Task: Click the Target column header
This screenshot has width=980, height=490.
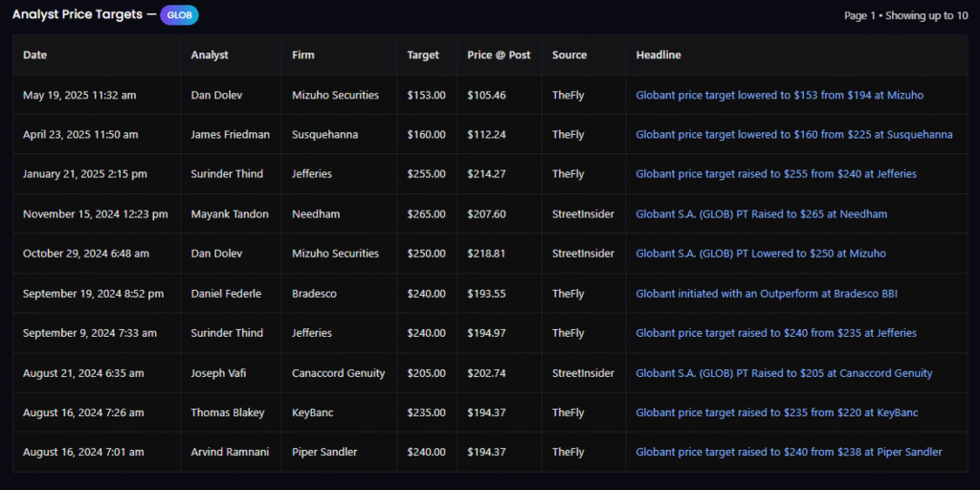Action: pyautogui.click(x=423, y=56)
